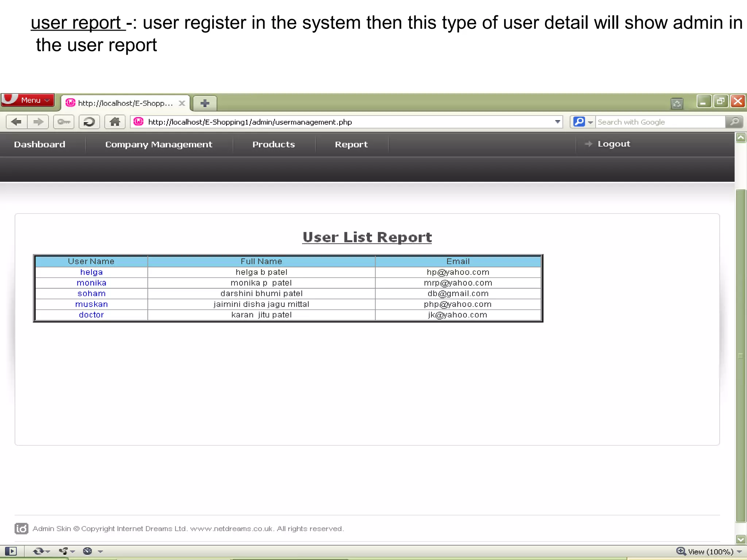This screenshot has height=560, width=747.
Task: Click the User List Report heading
Action: (367, 237)
